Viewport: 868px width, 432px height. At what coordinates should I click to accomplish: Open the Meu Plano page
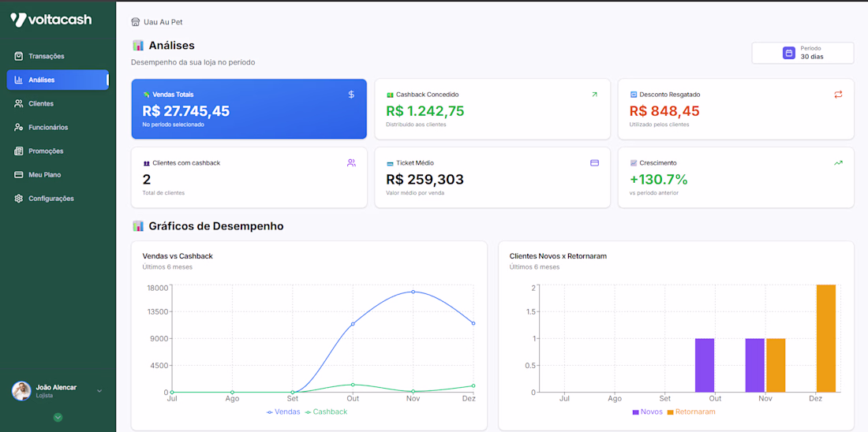[44, 174]
